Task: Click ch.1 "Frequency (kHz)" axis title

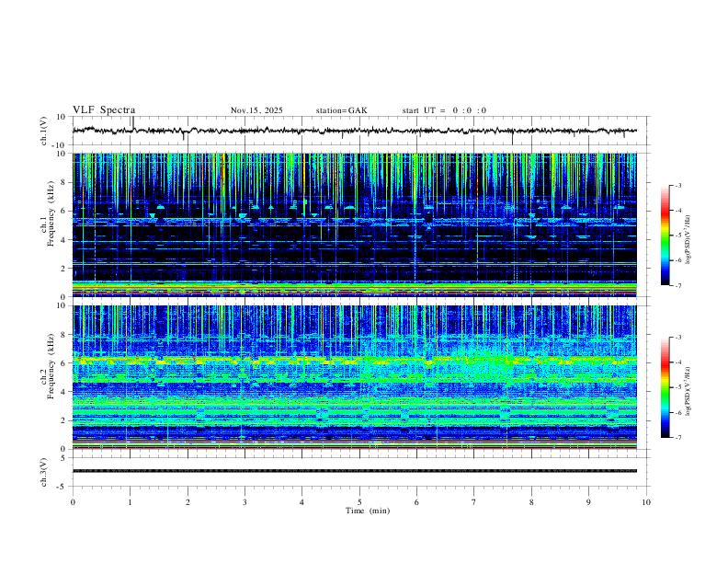Action: pyautogui.click(x=51, y=213)
